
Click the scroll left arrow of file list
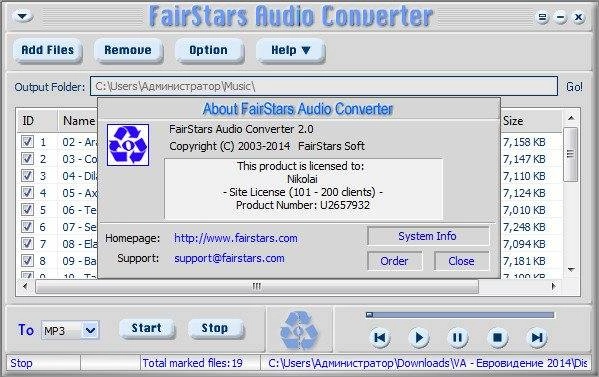tap(25, 286)
